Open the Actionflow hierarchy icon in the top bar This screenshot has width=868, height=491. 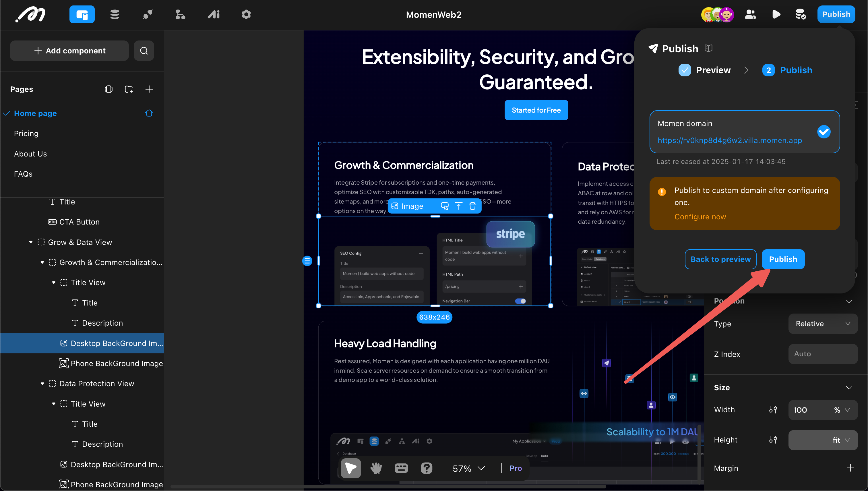coord(180,15)
